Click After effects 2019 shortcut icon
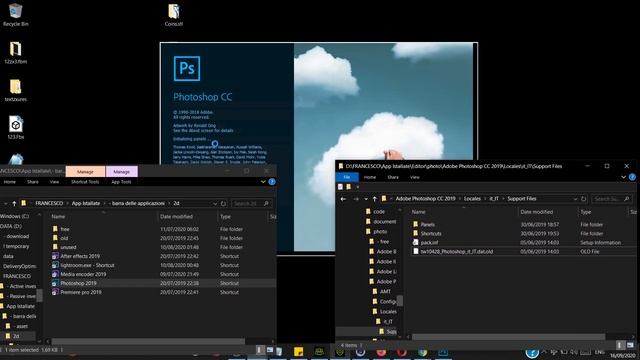The height and width of the screenshot is (360, 640). [55, 256]
